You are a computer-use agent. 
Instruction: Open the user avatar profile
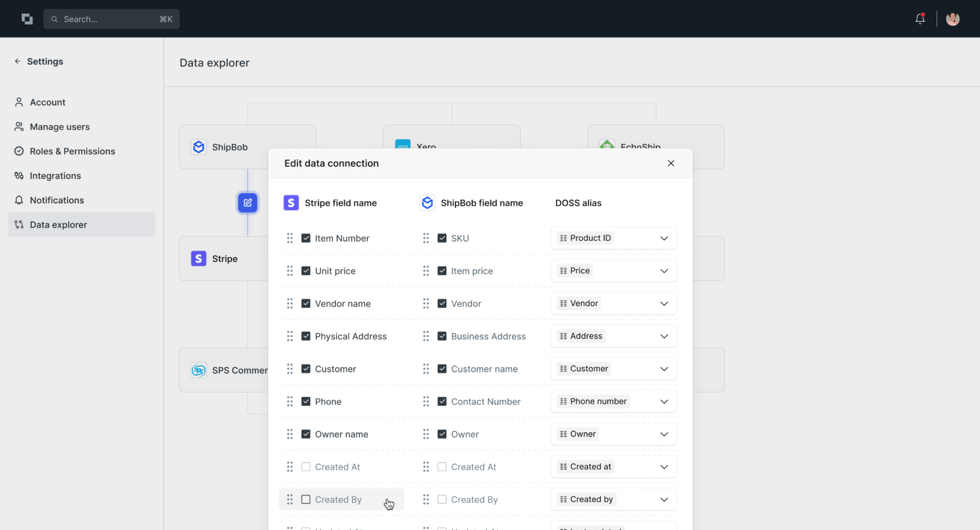(x=952, y=19)
